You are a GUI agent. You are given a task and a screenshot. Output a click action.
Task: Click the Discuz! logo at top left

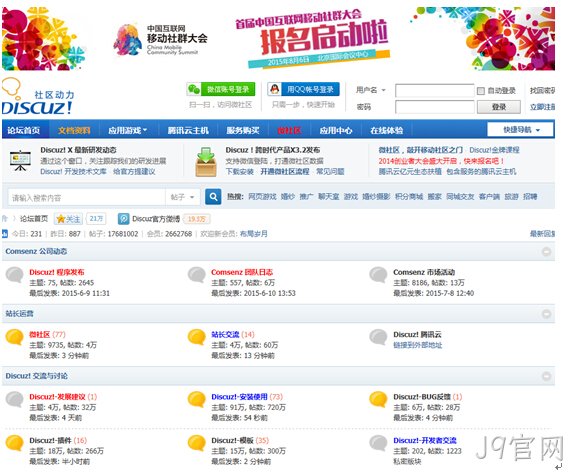click(x=37, y=96)
